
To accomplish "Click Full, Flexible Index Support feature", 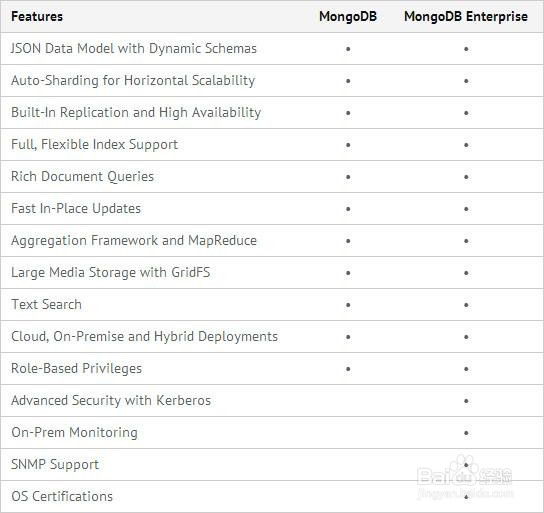I will point(94,145).
